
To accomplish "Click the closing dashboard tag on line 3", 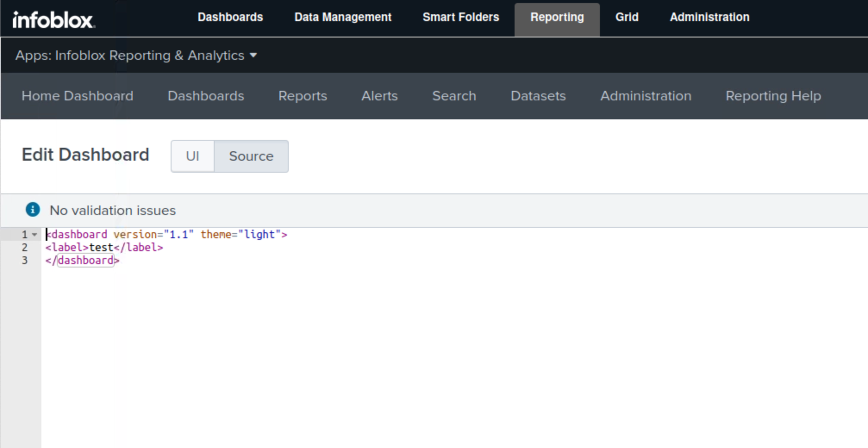I will [85, 261].
